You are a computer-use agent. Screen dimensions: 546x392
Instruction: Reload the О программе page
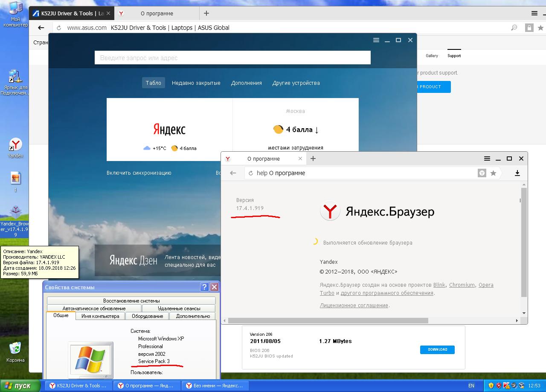[251, 173]
